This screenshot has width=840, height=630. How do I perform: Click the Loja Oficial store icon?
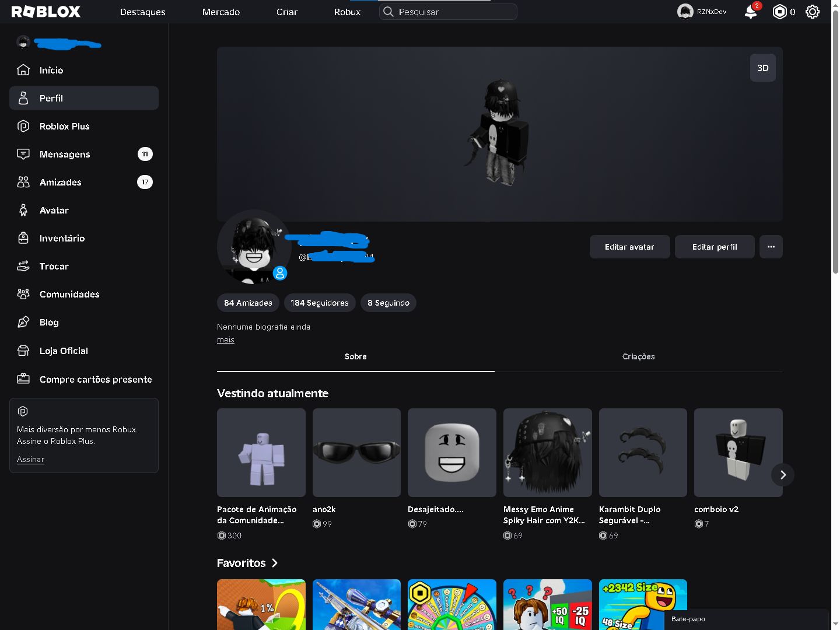tap(23, 351)
